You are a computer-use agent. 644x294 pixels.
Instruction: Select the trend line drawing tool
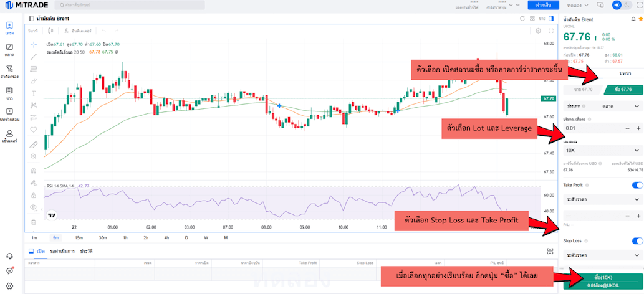pos(34,56)
